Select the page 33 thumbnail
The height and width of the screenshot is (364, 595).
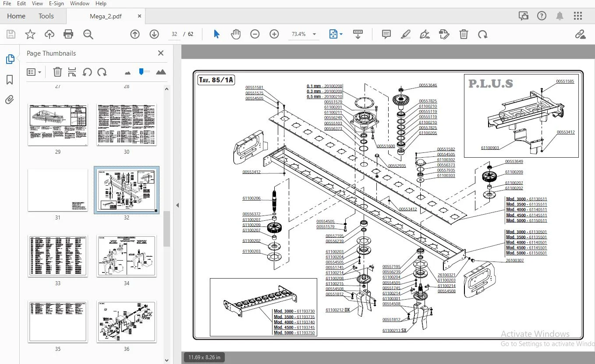[x=58, y=256]
